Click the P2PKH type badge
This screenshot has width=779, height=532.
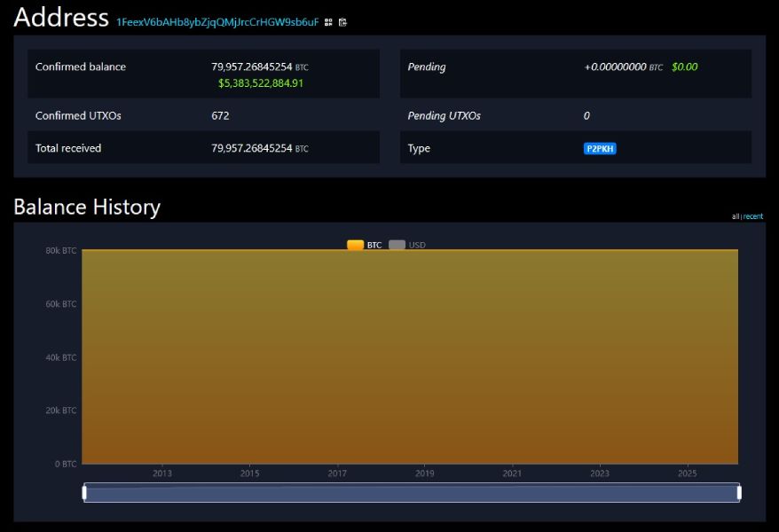[x=600, y=149]
